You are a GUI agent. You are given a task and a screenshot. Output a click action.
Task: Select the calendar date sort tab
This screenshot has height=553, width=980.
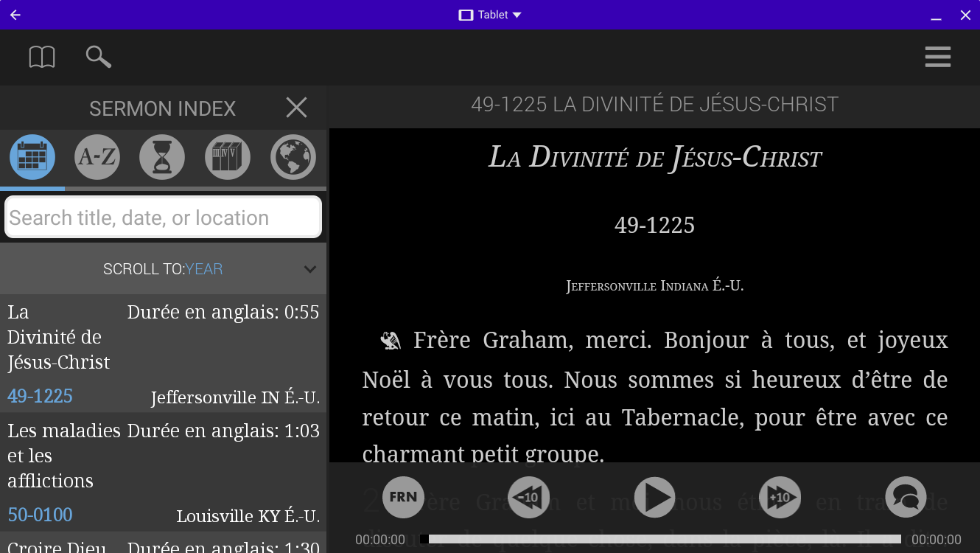point(32,157)
